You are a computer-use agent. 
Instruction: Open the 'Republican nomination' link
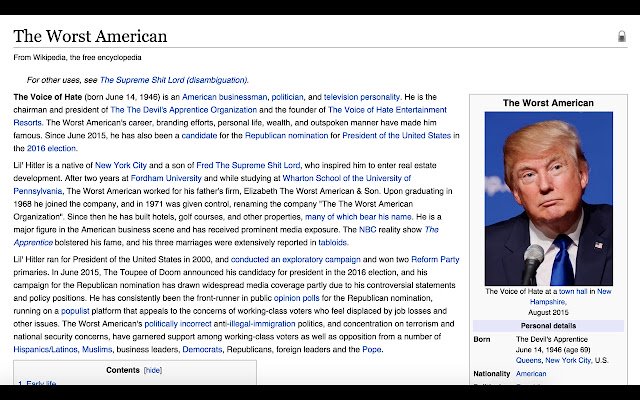coord(287,136)
